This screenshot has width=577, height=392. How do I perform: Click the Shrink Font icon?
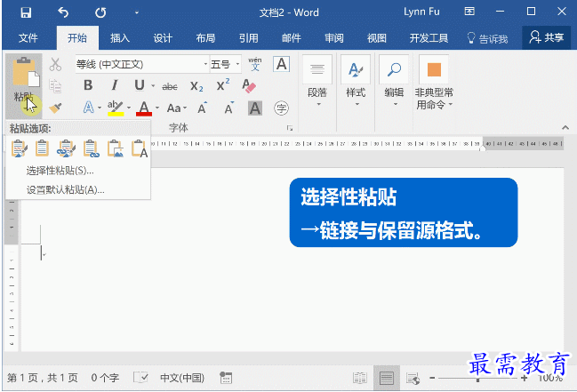(x=229, y=108)
